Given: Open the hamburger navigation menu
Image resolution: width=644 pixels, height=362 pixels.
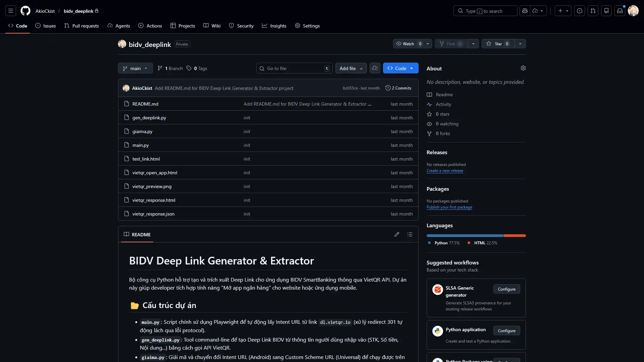Looking at the screenshot, I should 10,11.
